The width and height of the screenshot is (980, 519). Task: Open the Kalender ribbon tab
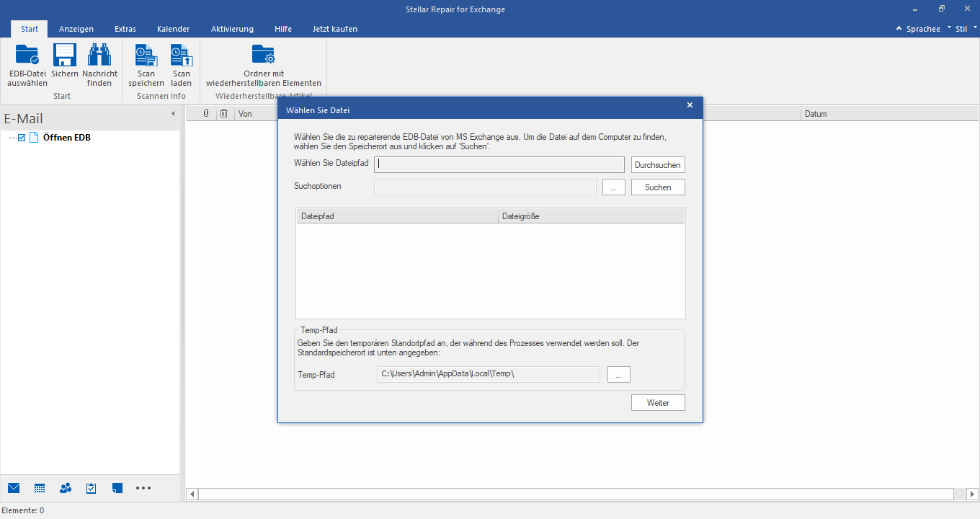coord(173,29)
